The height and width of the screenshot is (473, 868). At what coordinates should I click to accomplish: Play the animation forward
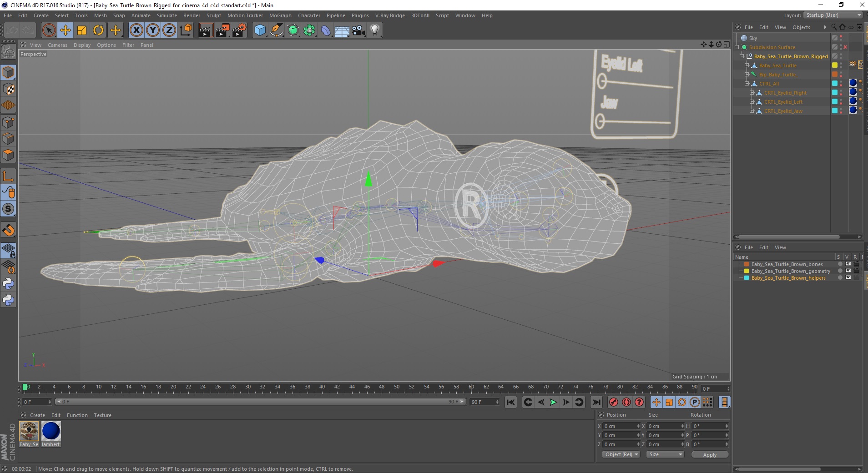pos(553,402)
